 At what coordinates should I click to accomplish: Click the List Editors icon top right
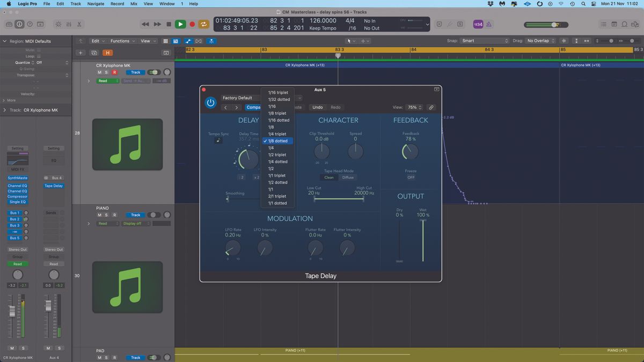click(x=604, y=24)
